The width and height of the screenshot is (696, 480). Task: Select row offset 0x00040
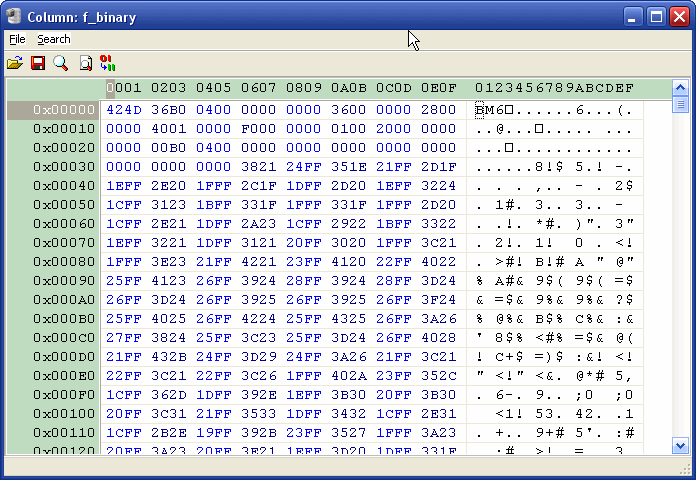point(64,186)
